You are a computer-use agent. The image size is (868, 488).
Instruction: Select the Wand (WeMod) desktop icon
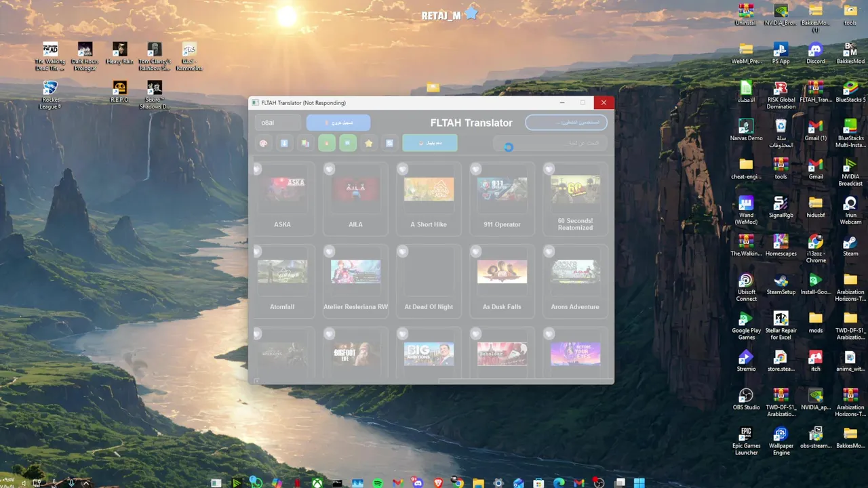coord(746,211)
